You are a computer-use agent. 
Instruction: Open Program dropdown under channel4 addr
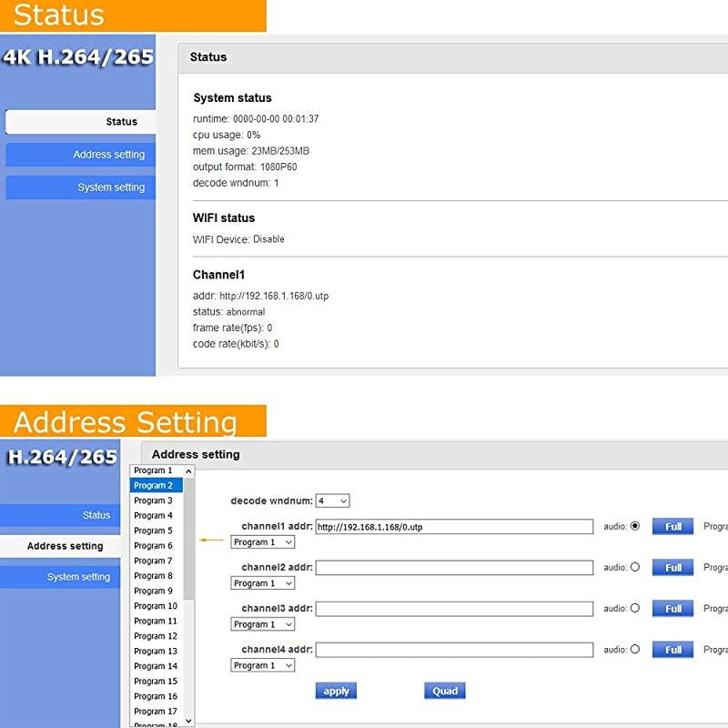pos(263,665)
